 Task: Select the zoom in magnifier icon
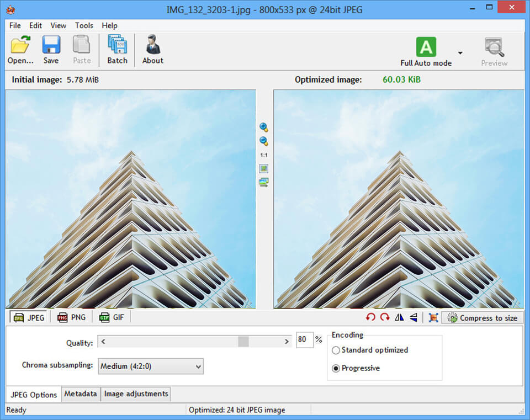point(263,127)
